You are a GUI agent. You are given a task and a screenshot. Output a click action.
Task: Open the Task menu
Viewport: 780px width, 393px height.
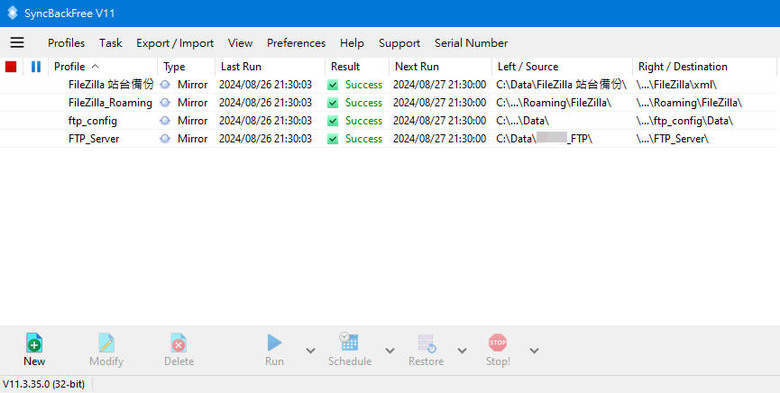click(110, 43)
